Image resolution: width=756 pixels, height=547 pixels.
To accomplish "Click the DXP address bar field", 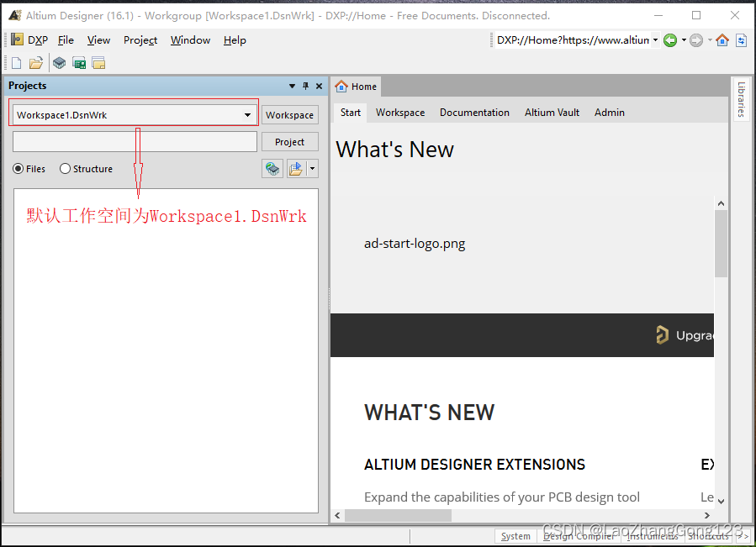I will (x=573, y=40).
